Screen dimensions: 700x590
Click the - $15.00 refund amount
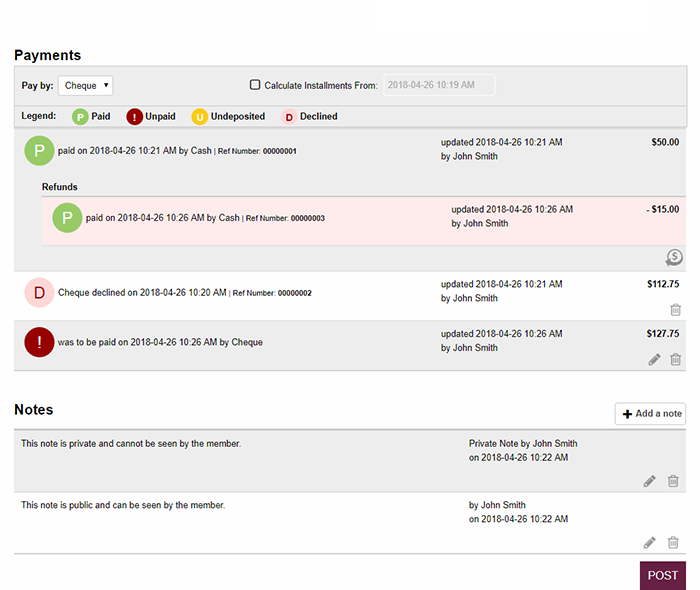tap(663, 209)
